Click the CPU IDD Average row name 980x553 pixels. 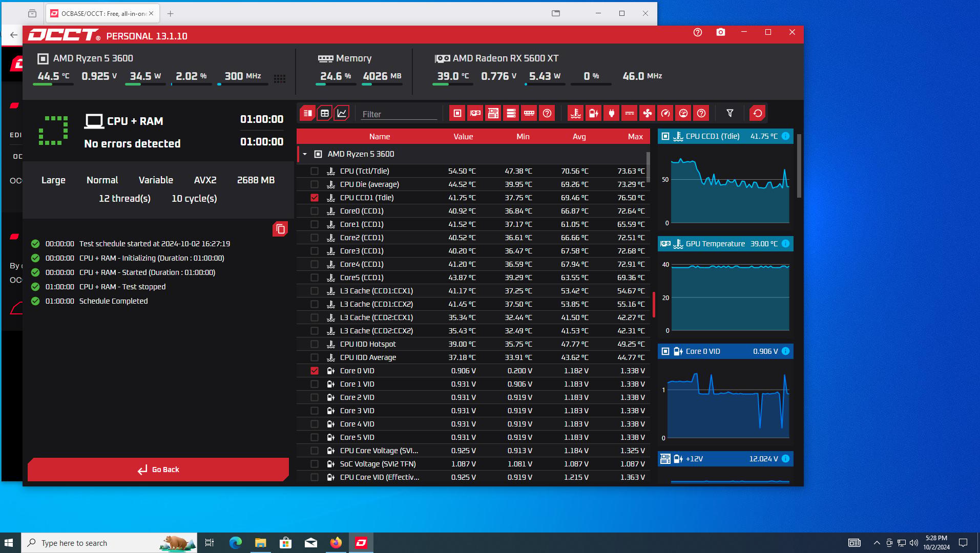point(368,357)
